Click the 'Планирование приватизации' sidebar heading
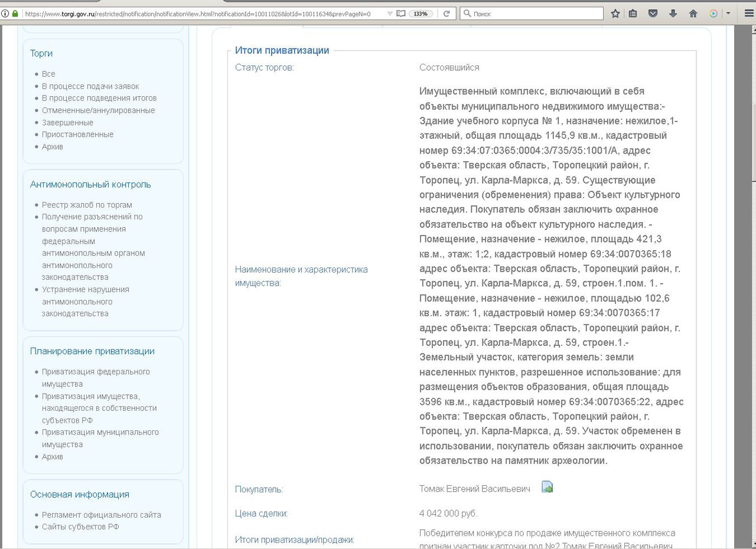Image resolution: width=756 pixels, height=549 pixels. (x=92, y=351)
